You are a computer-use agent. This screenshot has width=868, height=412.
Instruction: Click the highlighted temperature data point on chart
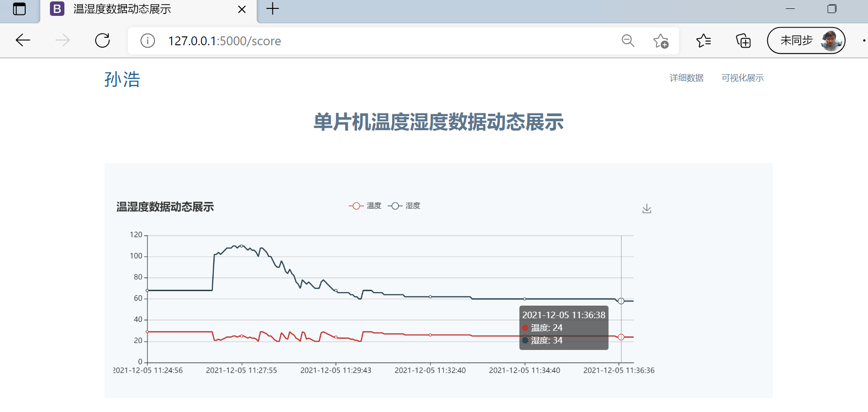tap(621, 337)
